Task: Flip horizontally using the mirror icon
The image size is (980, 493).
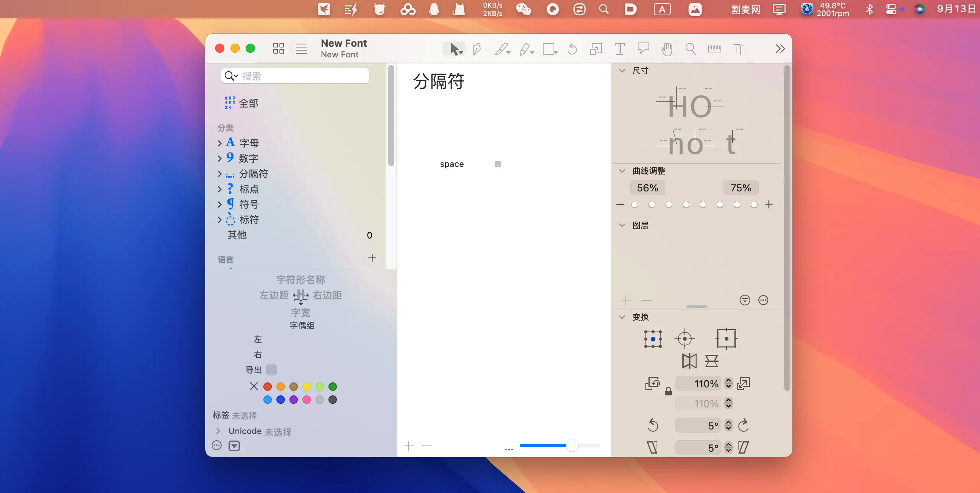Action: pos(689,361)
